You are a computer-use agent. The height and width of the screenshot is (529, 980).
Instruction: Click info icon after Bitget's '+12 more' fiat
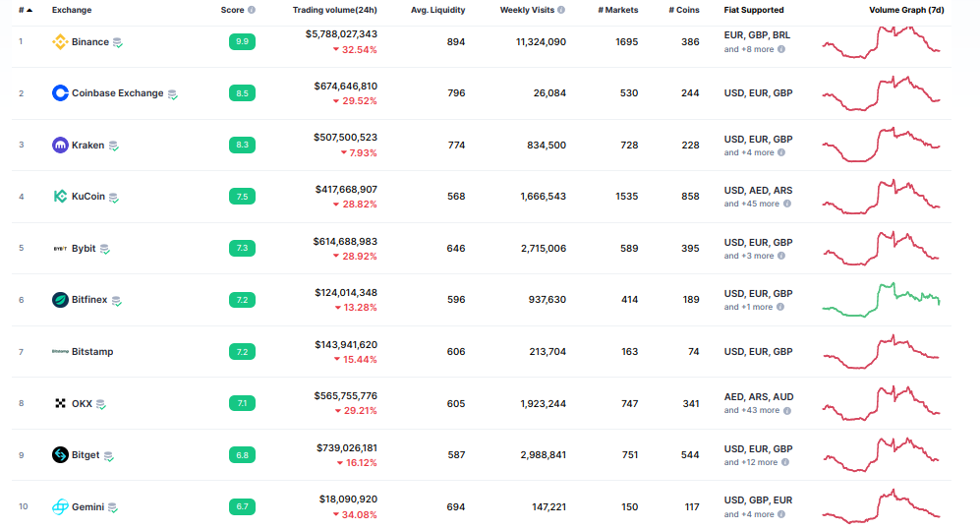click(x=785, y=462)
